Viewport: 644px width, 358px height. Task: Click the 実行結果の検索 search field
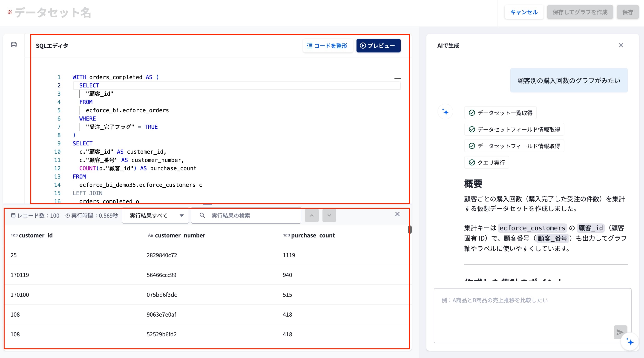246,216
